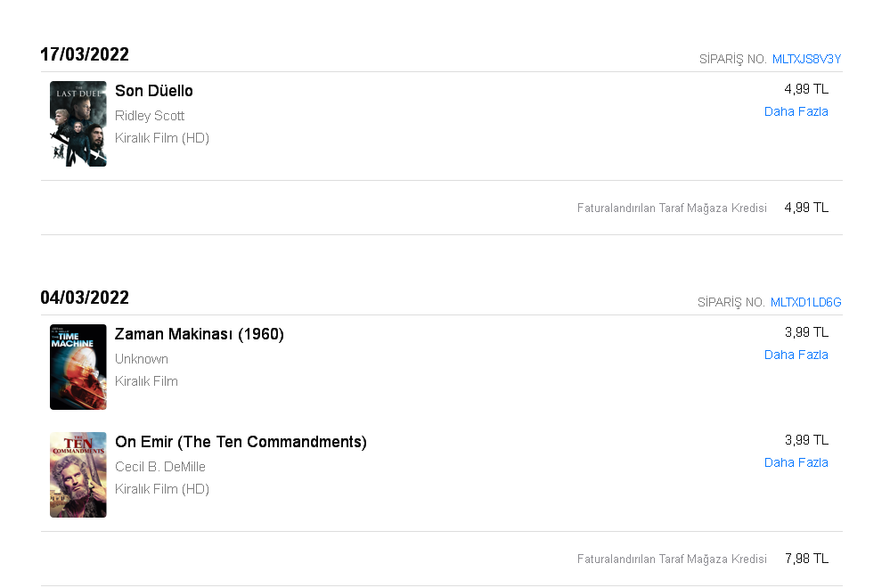Open order number MLTXJS8V3Y link
Screen dimensions: 890x588
[806, 59]
